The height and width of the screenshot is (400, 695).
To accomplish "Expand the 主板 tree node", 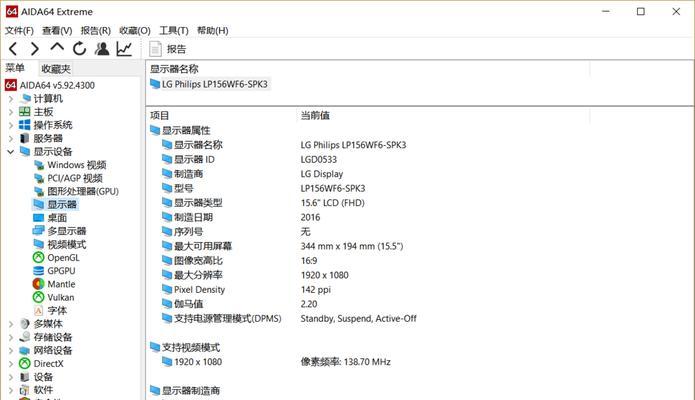I will click(11, 112).
